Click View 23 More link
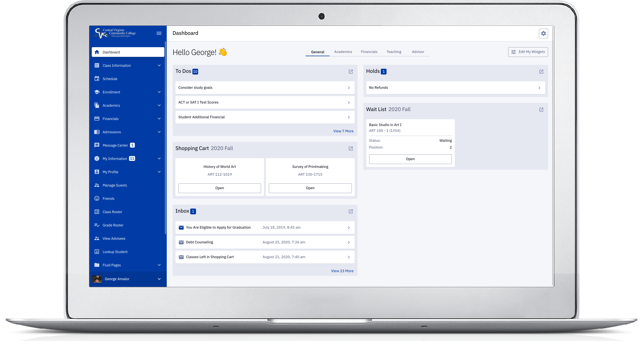This screenshot has width=644, height=341. (342, 271)
